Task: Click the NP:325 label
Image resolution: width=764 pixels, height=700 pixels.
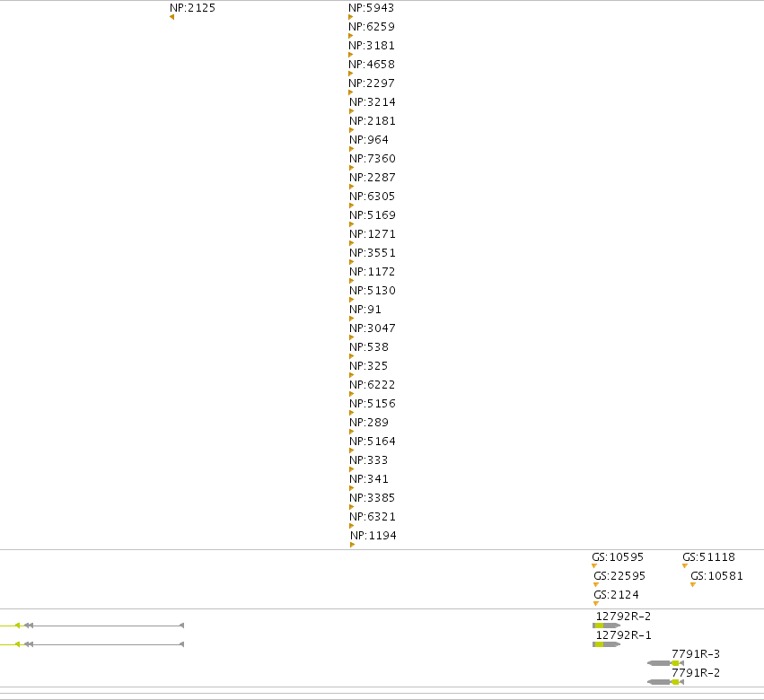Action: pyautogui.click(x=369, y=366)
